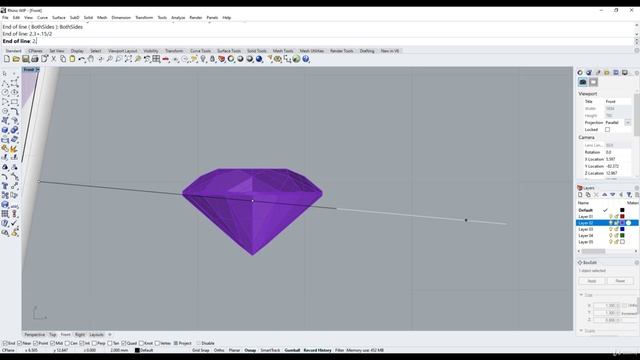Open the SubD menu
This screenshot has height=360, width=640.
[74, 18]
